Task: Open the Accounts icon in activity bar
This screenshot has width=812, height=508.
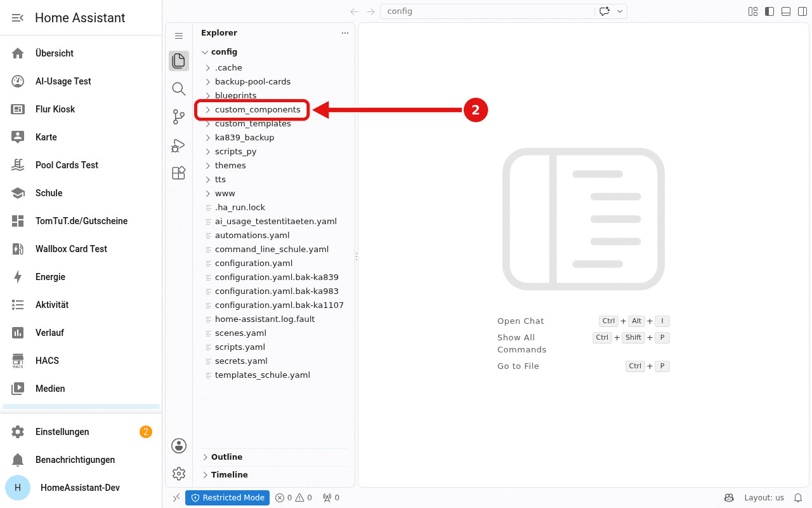Action: pyautogui.click(x=179, y=446)
